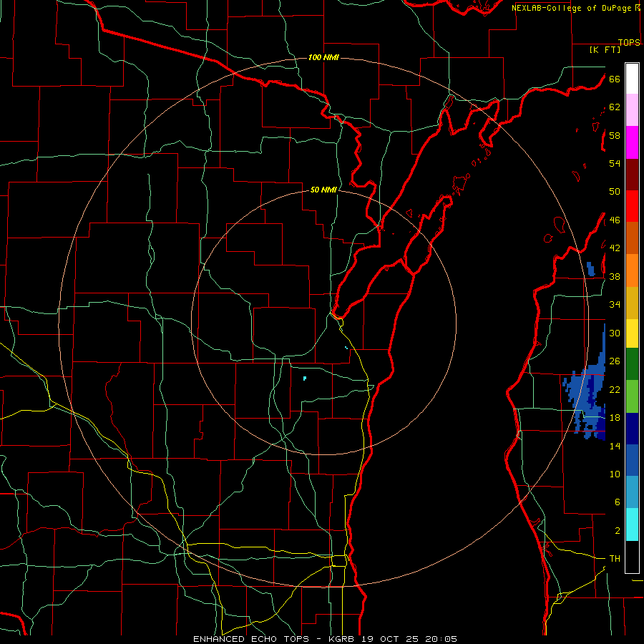The image size is (644, 644).
Task: Click the "46" legend value
Action: [615, 220]
